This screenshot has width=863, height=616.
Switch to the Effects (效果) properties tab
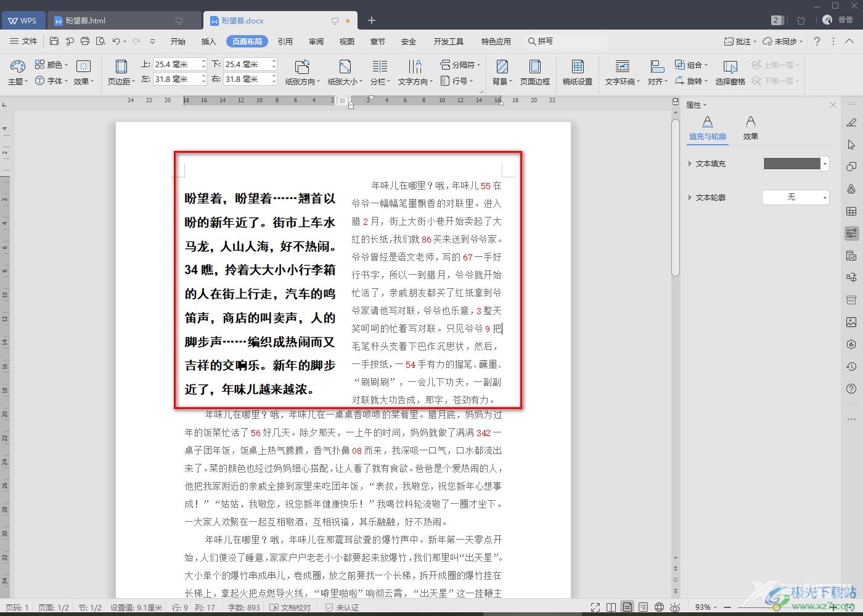[750, 128]
